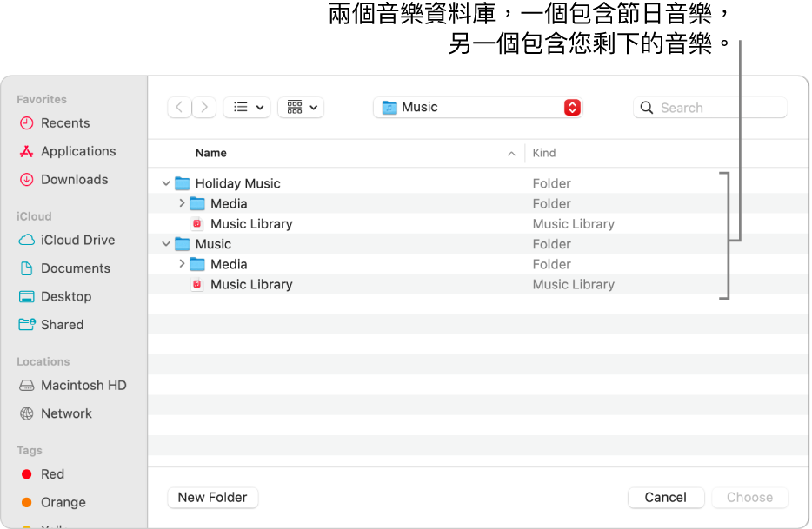Click Music Library file icon under Music
This screenshot has height=529, width=812.
point(196,284)
